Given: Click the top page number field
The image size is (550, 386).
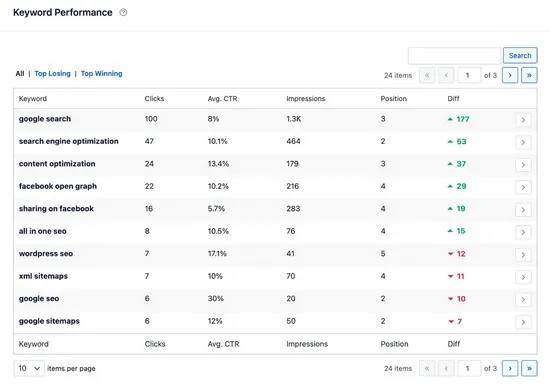Looking at the screenshot, I should point(469,75).
